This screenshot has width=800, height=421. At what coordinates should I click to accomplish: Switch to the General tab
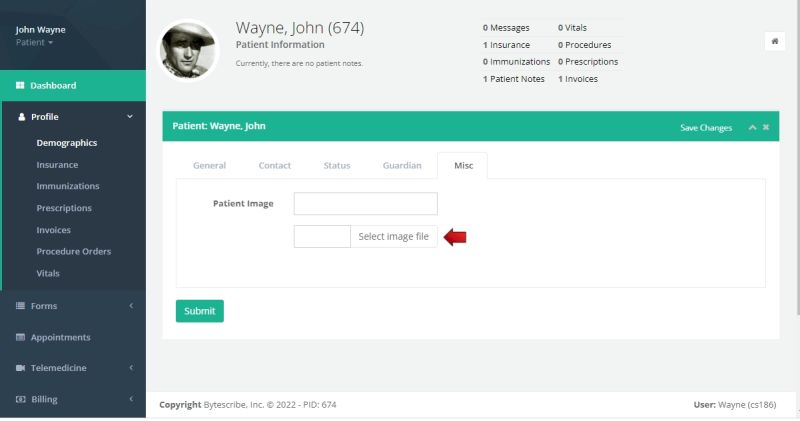(209, 165)
